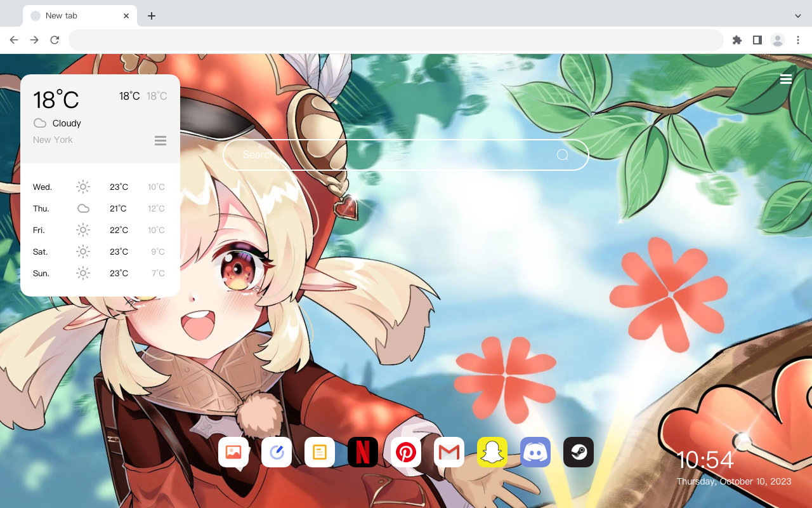Expand the tab search chevron at top right
Image resolution: width=812 pixels, height=508 pixels.
[798, 15]
